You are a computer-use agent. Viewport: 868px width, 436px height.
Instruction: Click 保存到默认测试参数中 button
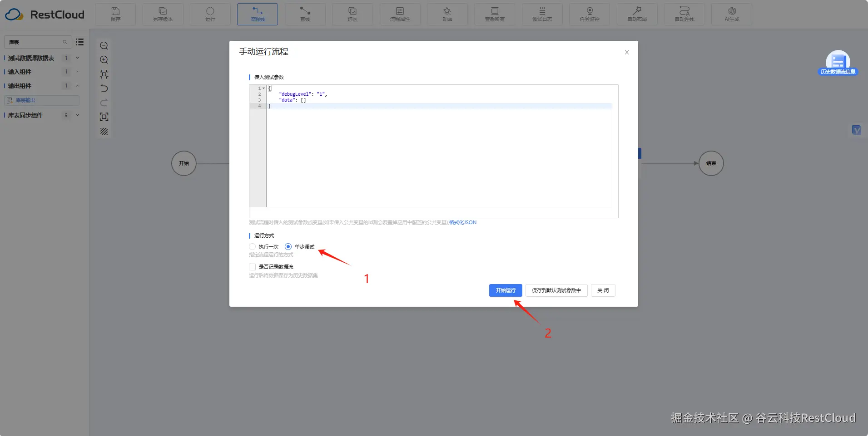(x=556, y=290)
